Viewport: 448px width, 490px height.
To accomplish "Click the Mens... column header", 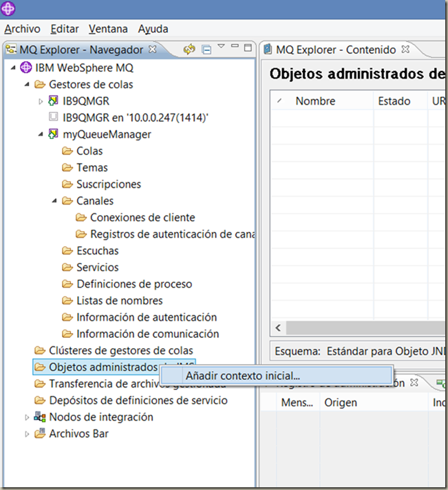I will [x=298, y=402].
